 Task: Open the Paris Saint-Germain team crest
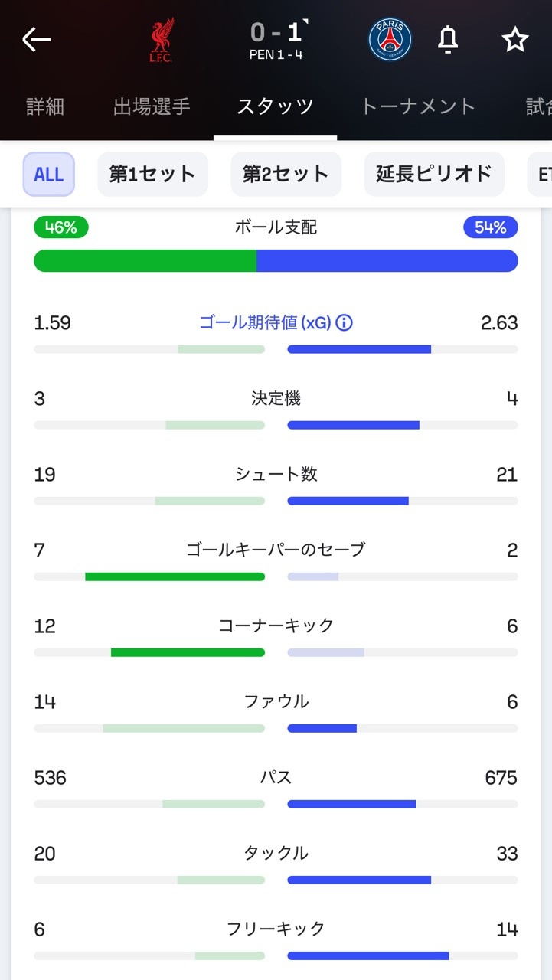390,40
